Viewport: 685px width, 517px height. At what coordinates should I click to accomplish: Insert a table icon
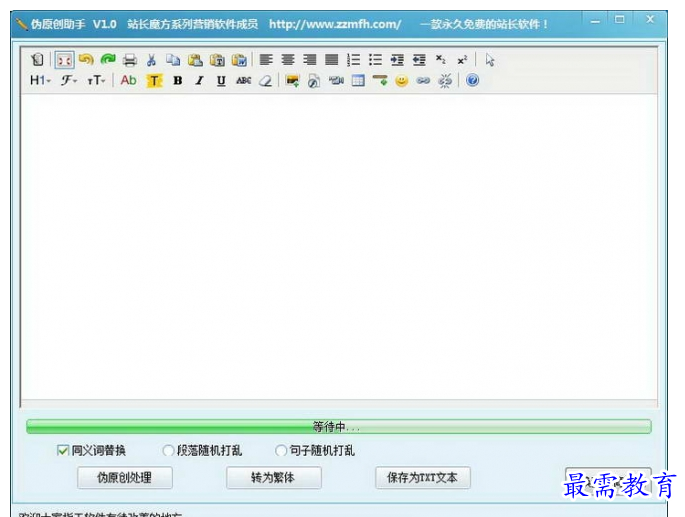[358, 80]
